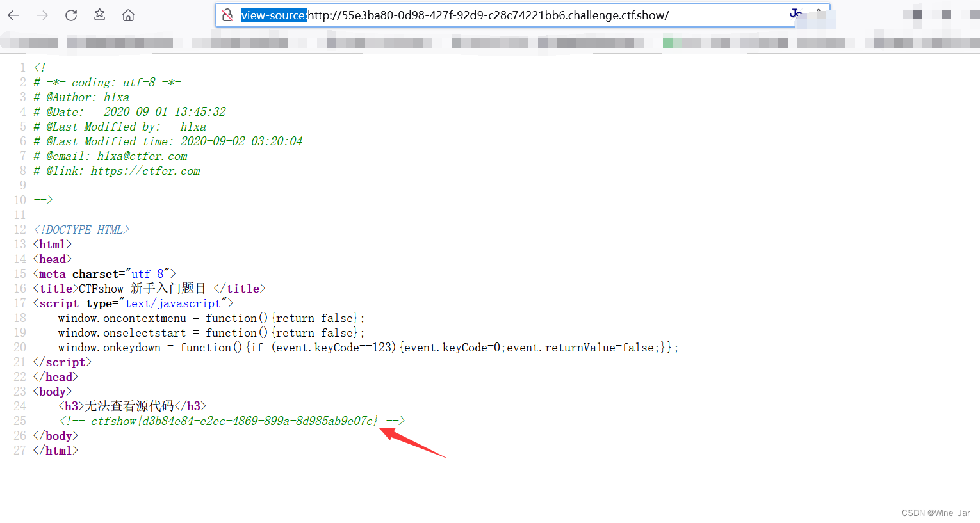Click the browser Forward arrow
This screenshot has height=523, width=980.
[x=42, y=15]
